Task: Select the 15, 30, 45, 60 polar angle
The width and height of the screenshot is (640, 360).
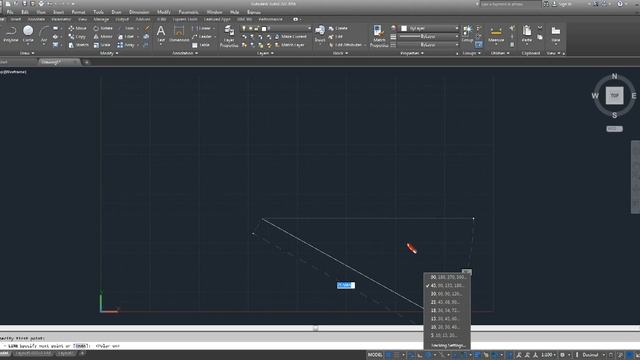Action: [x=447, y=319]
